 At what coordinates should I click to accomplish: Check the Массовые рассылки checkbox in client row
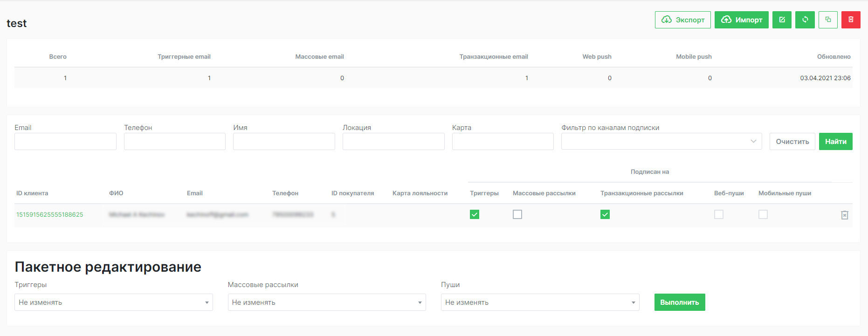(517, 214)
